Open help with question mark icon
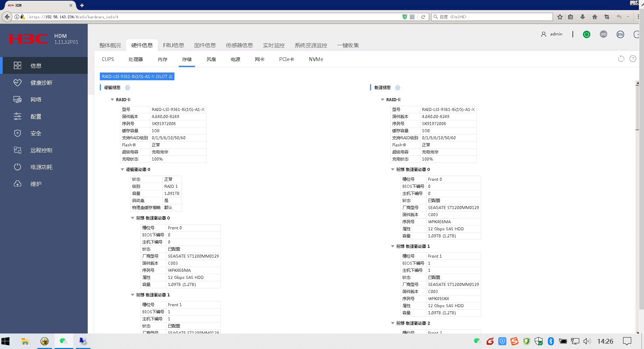644x349 pixels. click(633, 59)
